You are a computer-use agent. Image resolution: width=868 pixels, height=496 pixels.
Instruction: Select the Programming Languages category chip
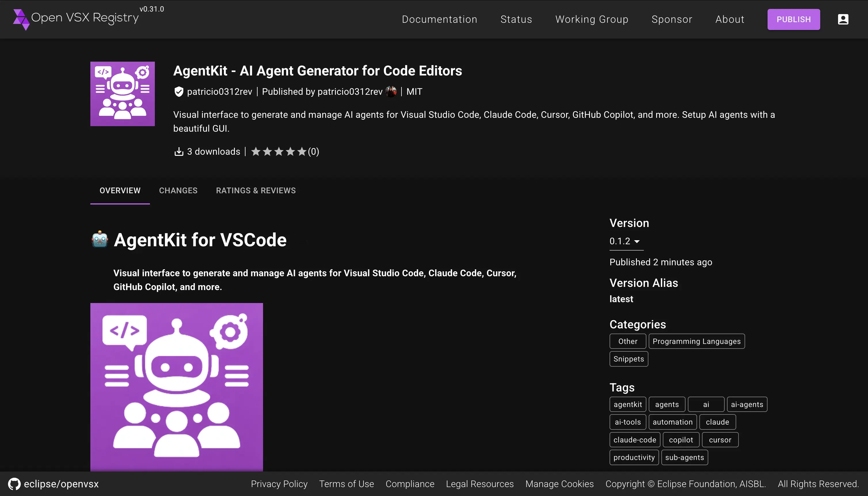point(696,341)
